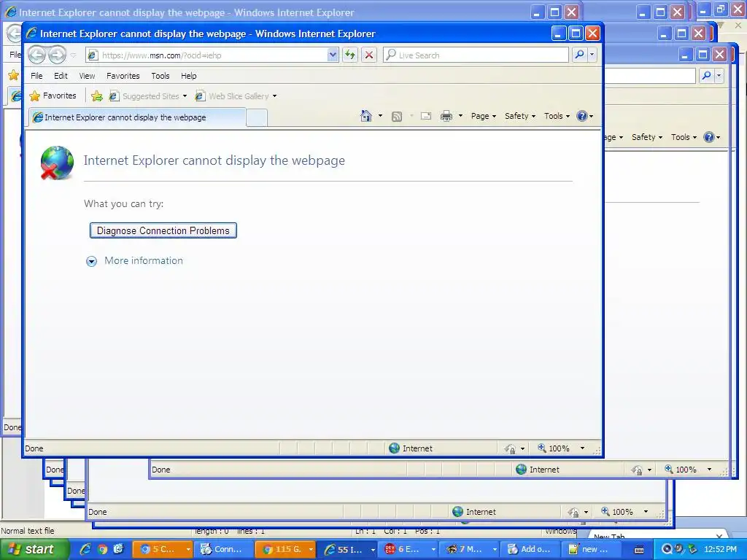Click the Forward arrow in the front window
Image resolution: width=747 pixels, height=560 pixels.
click(57, 55)
